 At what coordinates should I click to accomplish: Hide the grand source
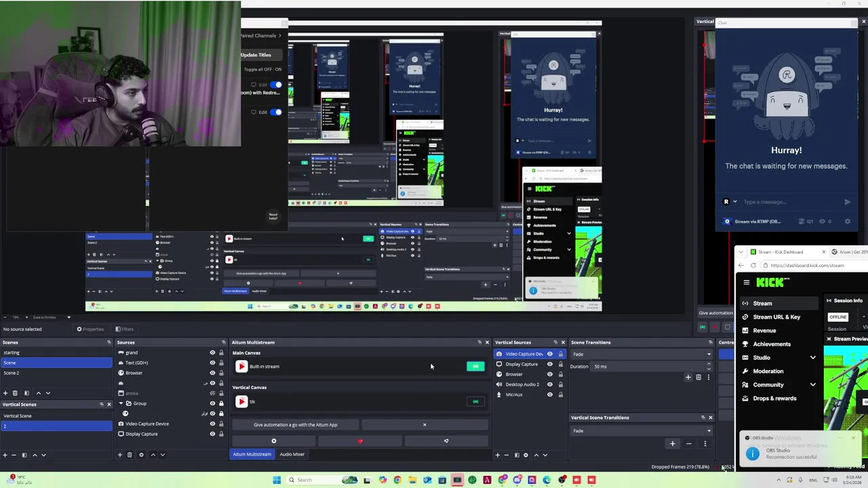click(x=212, y=352)
